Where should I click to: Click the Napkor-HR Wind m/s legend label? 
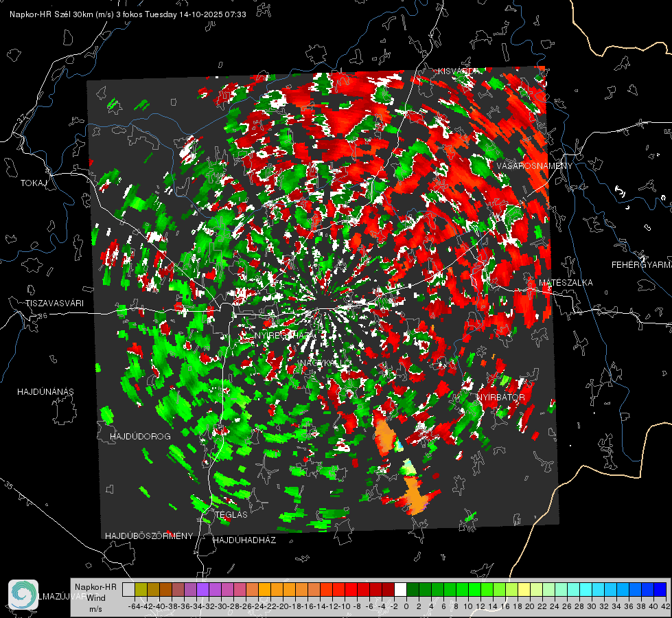[95, 597]
